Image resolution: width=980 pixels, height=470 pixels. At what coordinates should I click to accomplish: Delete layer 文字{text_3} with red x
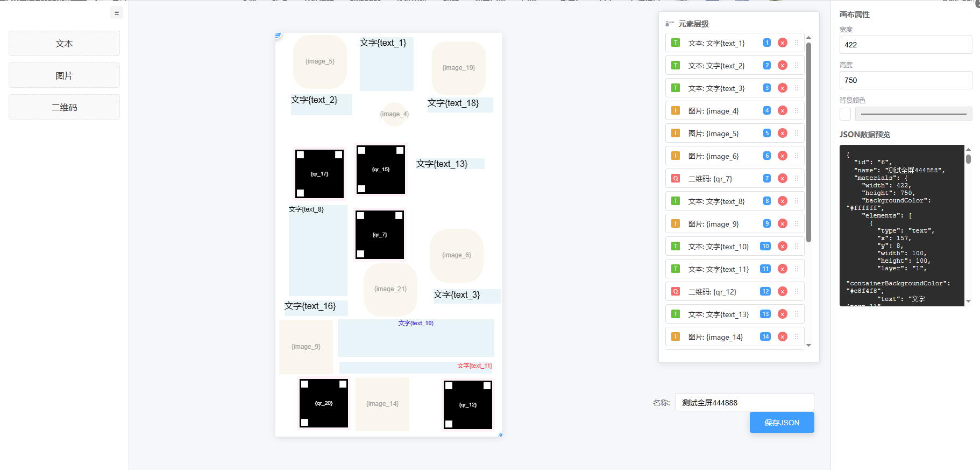783,88
